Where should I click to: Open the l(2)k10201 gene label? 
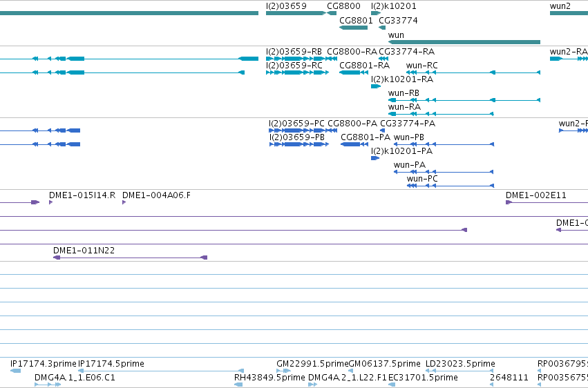[x=393, y=6]
